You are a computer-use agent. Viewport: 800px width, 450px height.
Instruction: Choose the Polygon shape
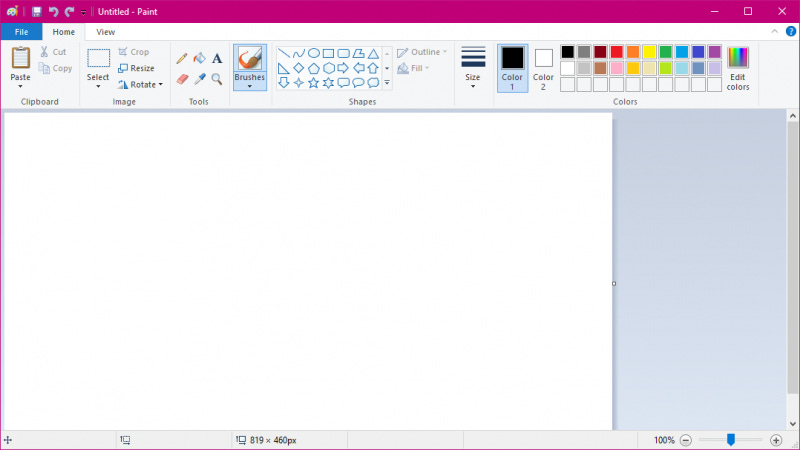358,53
